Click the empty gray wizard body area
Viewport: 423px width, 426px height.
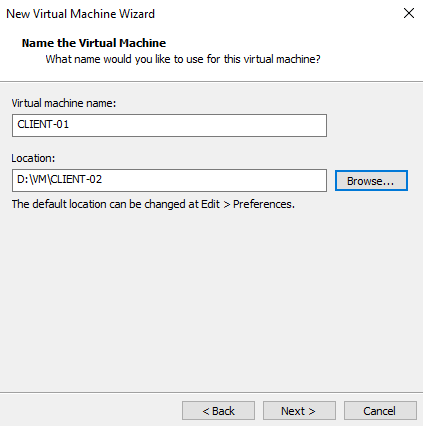pyautogui.click(x=211, y=300)
